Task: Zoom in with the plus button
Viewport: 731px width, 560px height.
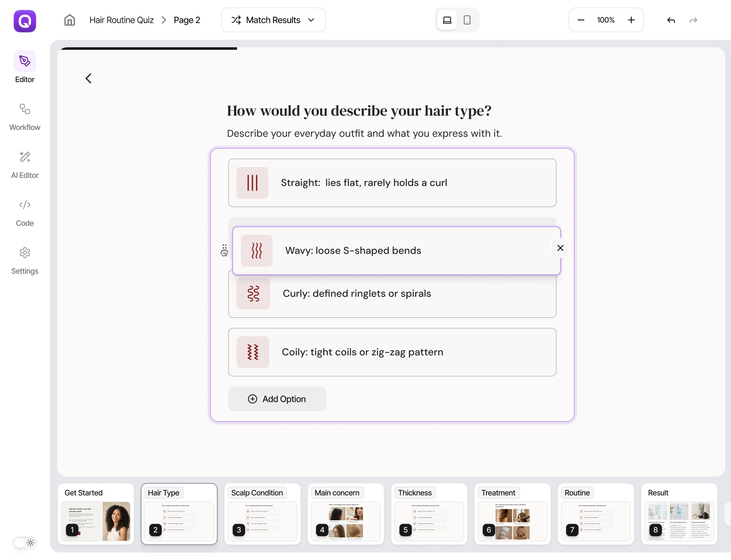Action: coord(631,20)
